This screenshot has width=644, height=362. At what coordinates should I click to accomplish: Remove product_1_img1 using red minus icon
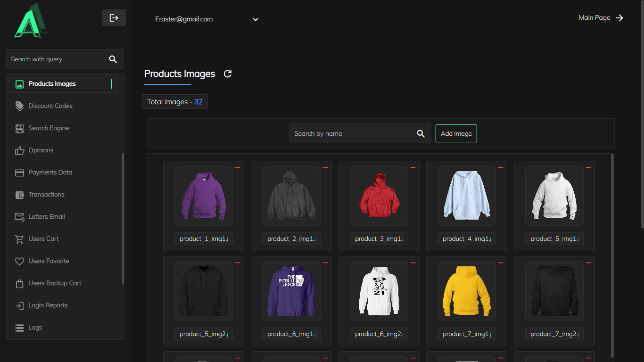pos(238,168)
